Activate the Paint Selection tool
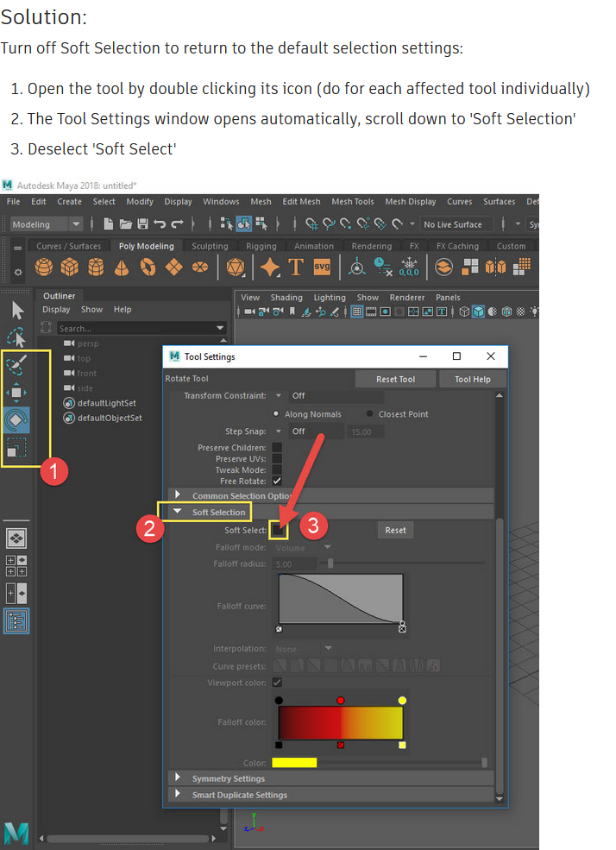Image resolution: width=616 pixels, height=850 pixels. tap(17, 364)
